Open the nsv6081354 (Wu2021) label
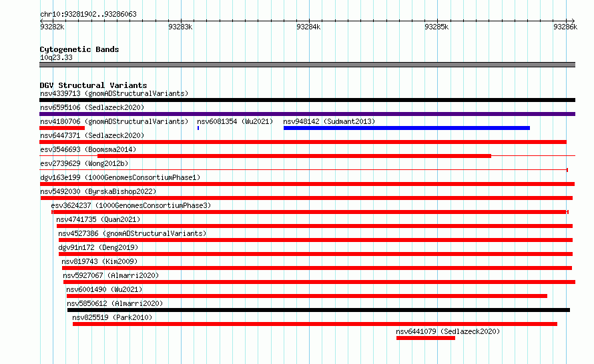 click(x=235, y=121)
